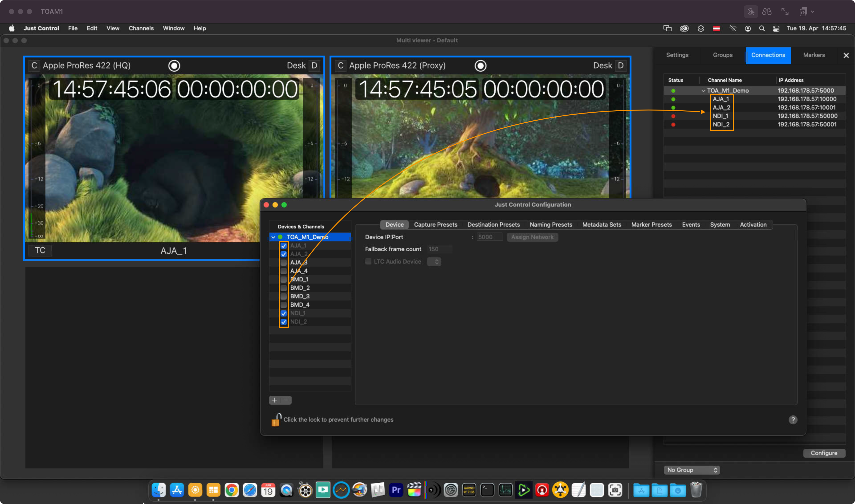Open the Metadata Sets tab
The image size is (855, 504).
(601, 224)
